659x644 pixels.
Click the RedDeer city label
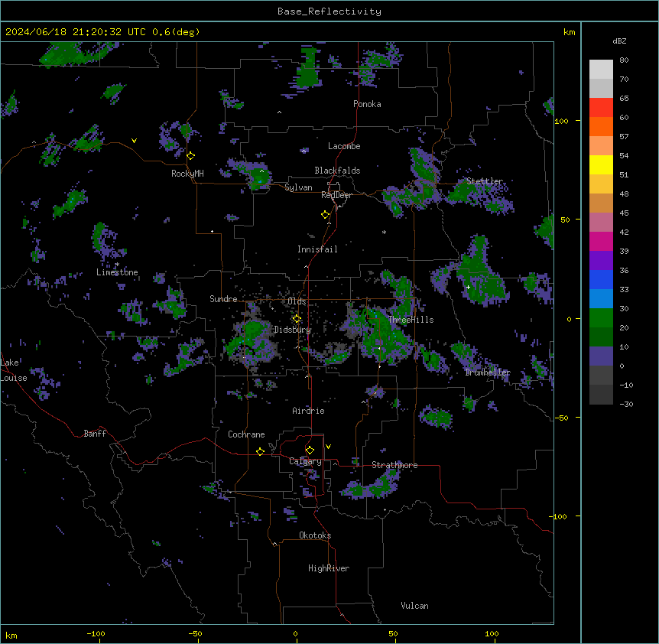336,195
